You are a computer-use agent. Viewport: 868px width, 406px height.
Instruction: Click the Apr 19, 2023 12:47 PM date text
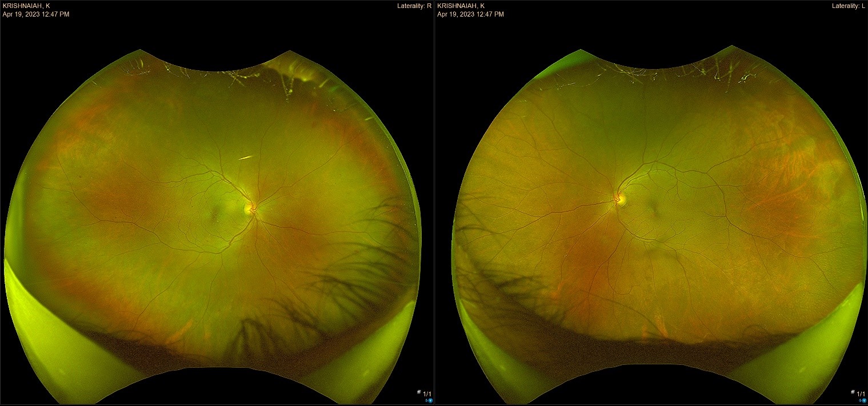tap(36, 13)
